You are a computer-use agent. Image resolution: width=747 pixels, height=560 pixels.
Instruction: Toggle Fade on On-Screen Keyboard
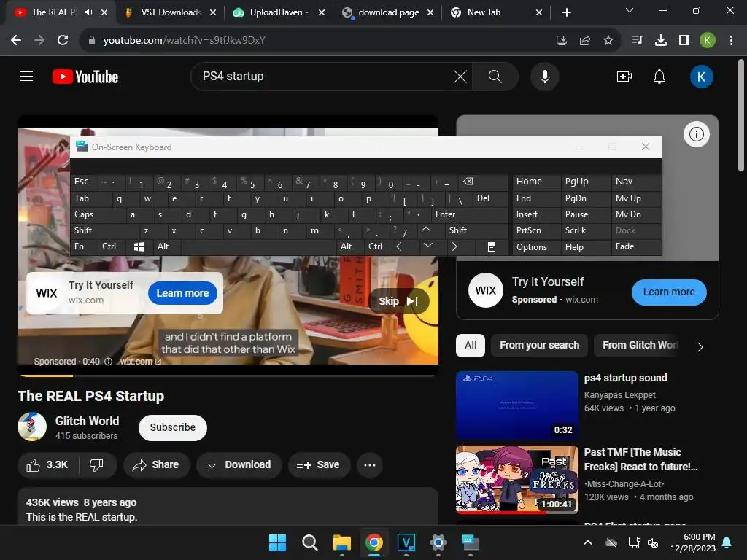click(x=636, y=246)
